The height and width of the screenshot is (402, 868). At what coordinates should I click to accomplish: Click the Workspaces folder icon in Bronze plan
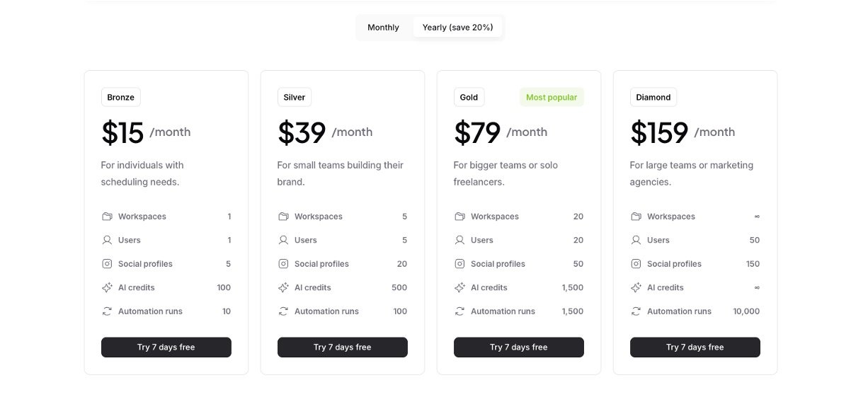click(107, 217)
